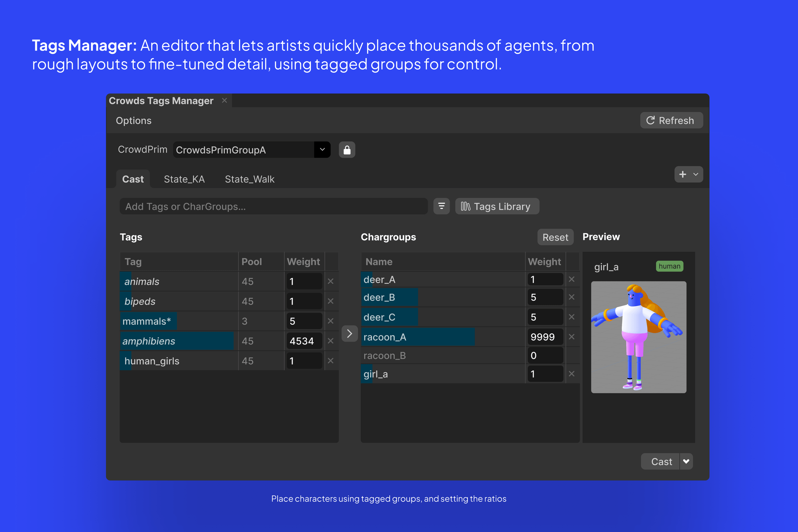798x532 pixels.
Task: Click arrow between Tags and Chargroups
Action: point(349,334)
